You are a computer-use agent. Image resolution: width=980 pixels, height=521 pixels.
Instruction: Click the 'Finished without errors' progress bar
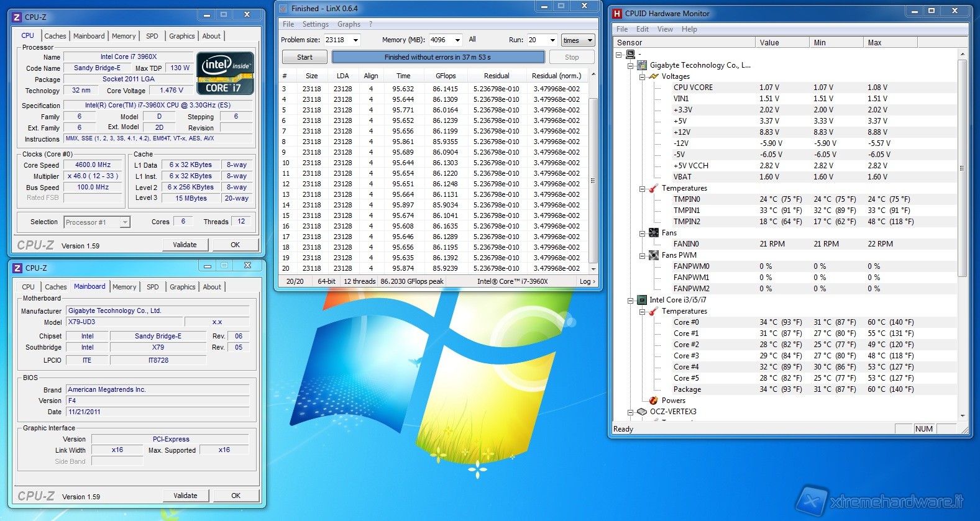click(437, 57)
